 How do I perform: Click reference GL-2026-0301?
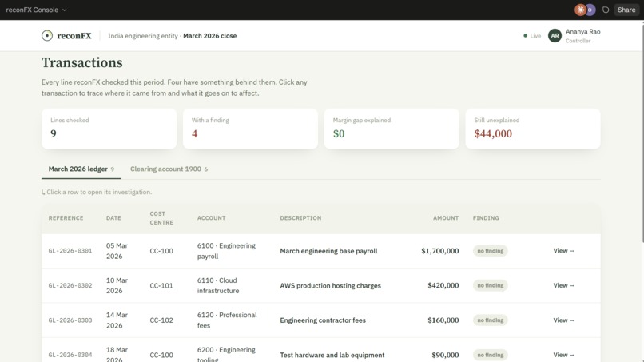70,251
